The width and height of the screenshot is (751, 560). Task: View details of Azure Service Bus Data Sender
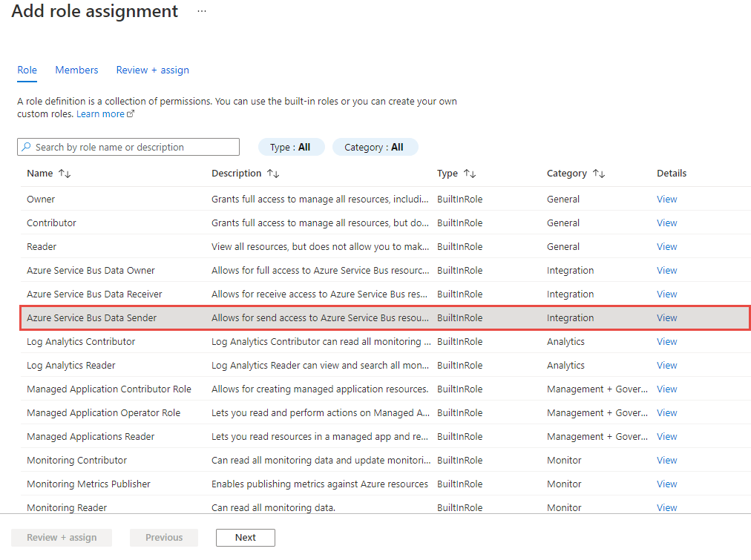[x=666, y=317]
